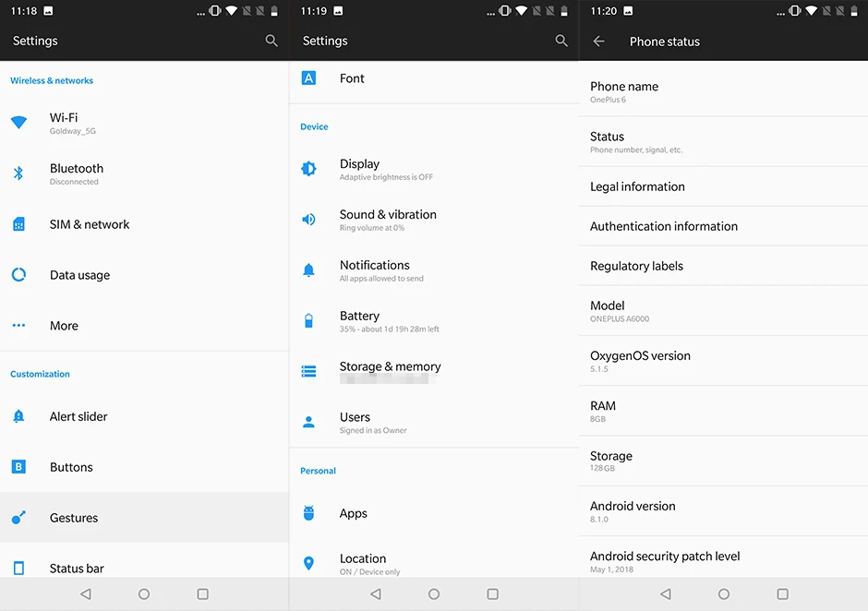
Task: Tap Storage 128GB row
Action: coord(724,461)
